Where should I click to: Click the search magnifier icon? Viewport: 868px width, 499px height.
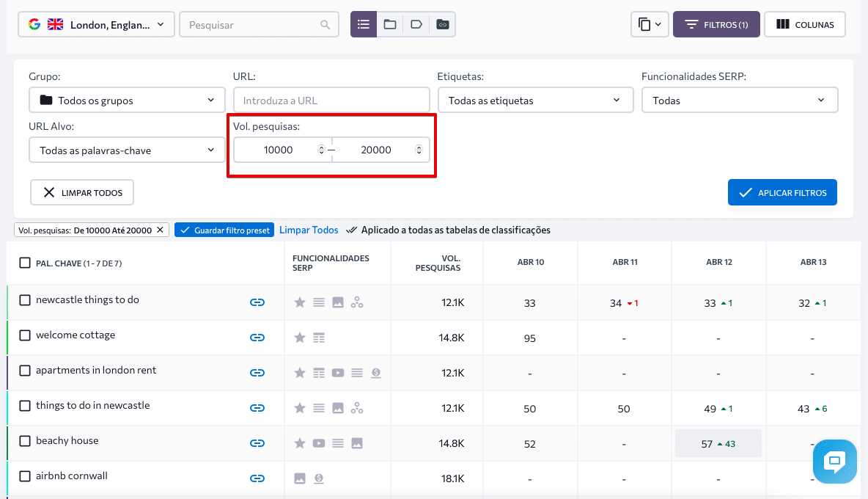(325, 25)
